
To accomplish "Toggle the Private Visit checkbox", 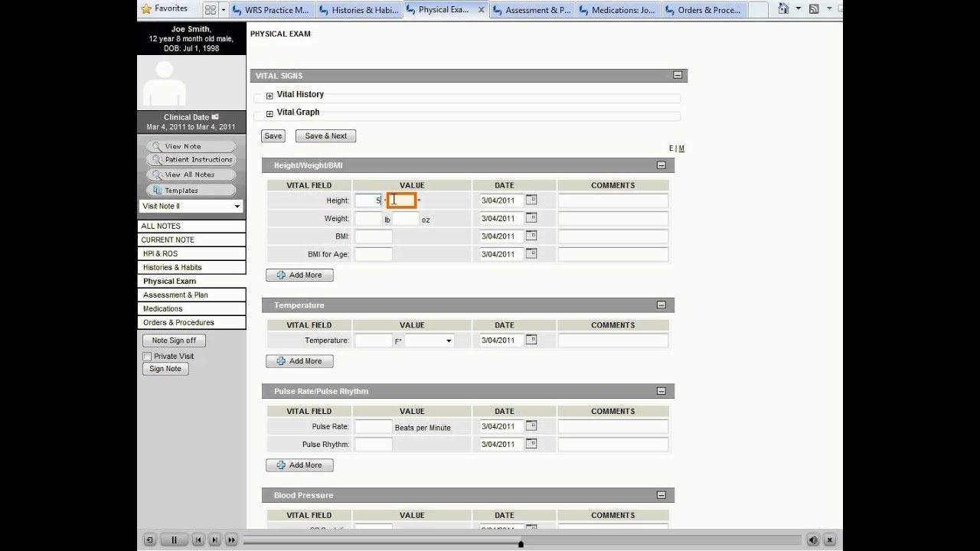I will [x=147, y=357].
